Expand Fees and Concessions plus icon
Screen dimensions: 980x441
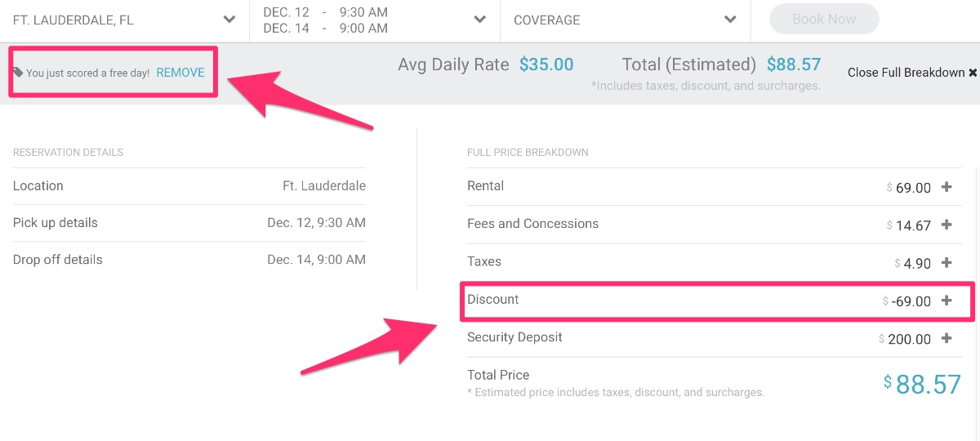pyautogui.click(x=947, y=225)
